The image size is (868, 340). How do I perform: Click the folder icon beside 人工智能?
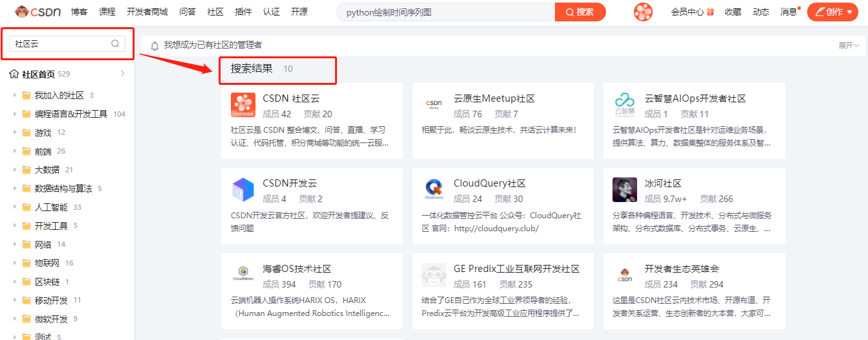(27, 207)
